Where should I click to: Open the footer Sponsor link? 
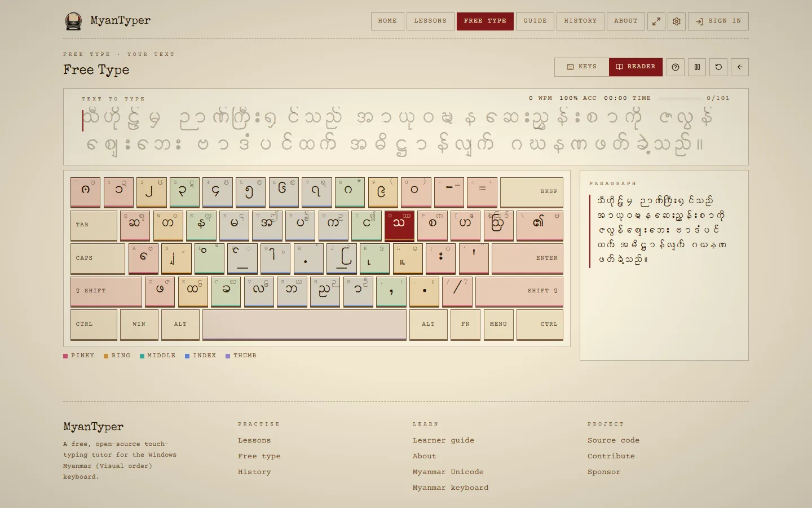coord(604,472)
